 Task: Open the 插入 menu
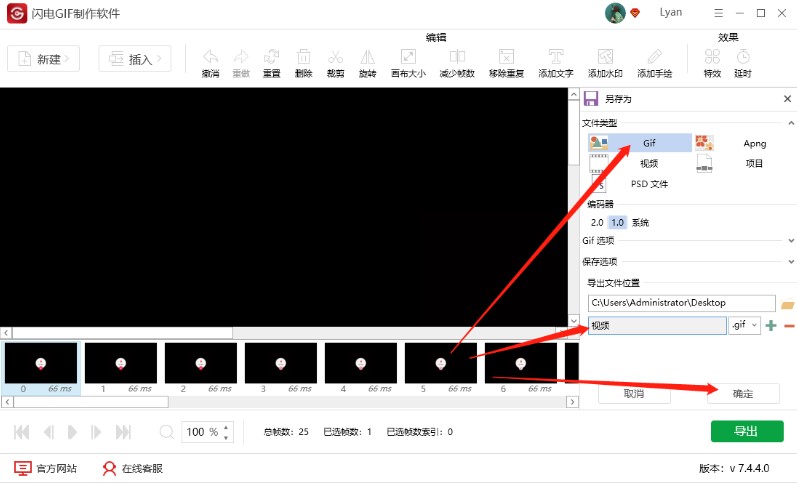(135, 59)
